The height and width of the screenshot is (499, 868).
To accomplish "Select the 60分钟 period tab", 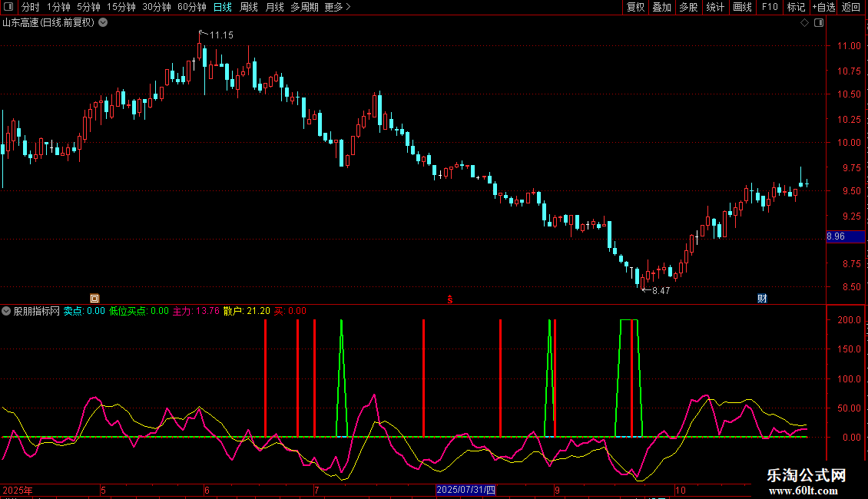I will (191, 7).
